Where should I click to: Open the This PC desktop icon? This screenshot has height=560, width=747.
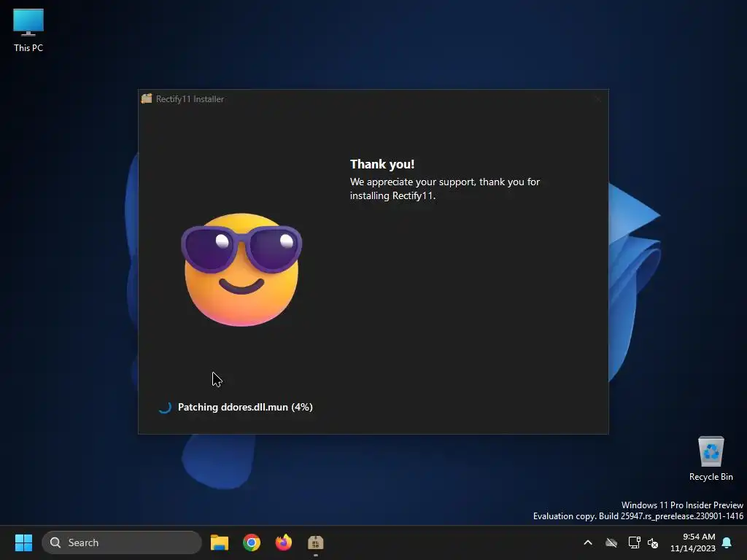tap(28, 30)
